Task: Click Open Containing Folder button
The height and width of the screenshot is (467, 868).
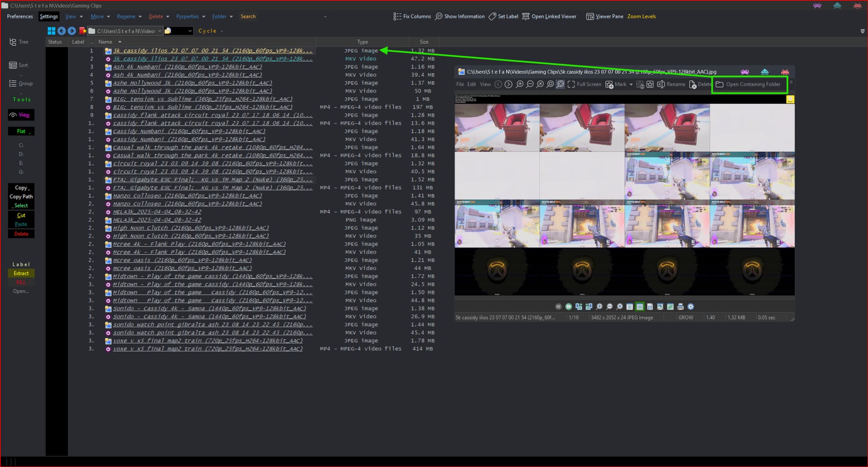Action: [x=749, y=84]
